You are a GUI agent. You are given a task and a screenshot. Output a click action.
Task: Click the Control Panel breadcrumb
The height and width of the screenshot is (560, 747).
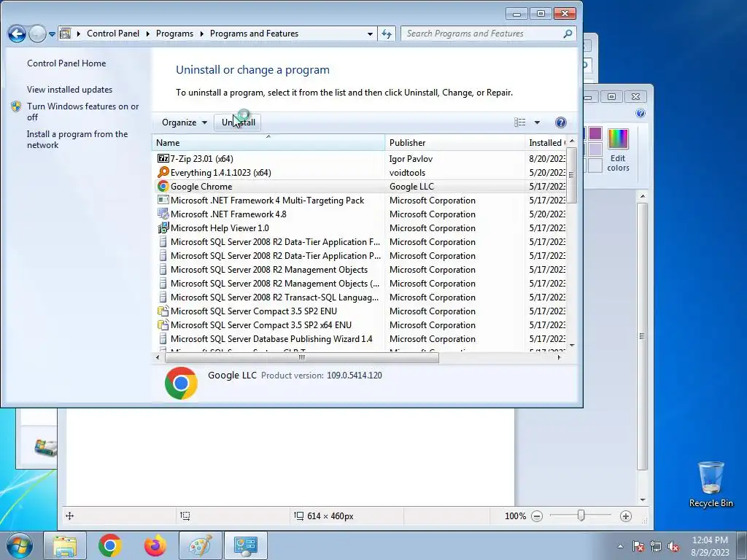tap(113, 34)
